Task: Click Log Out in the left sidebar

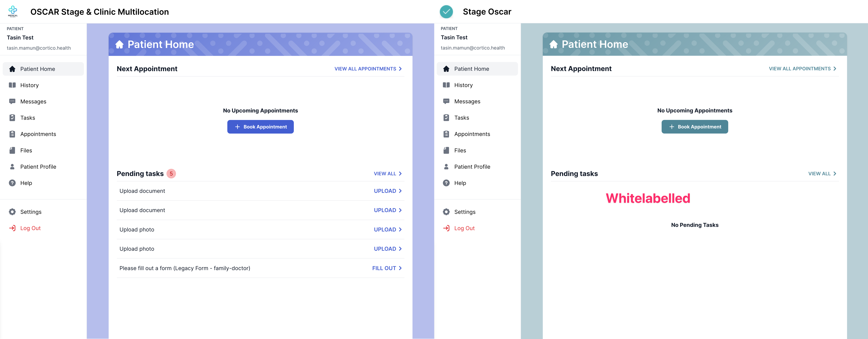Action: point(30,228)
